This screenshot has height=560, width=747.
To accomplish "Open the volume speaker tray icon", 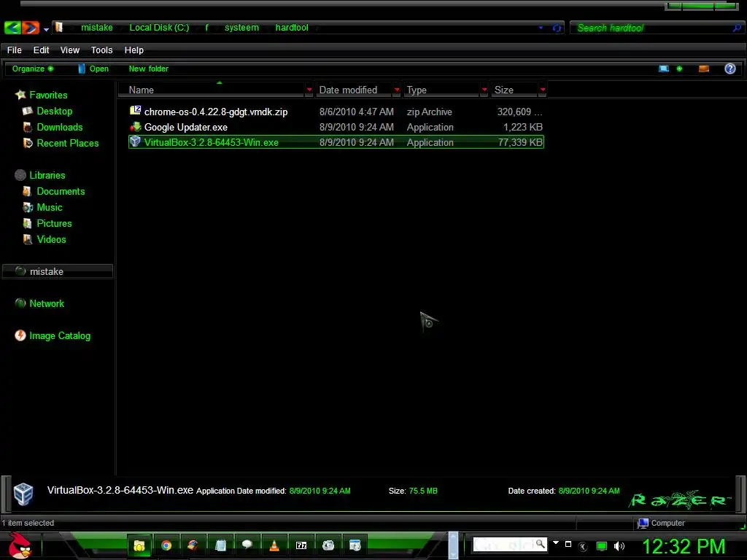I will point(619,546).
